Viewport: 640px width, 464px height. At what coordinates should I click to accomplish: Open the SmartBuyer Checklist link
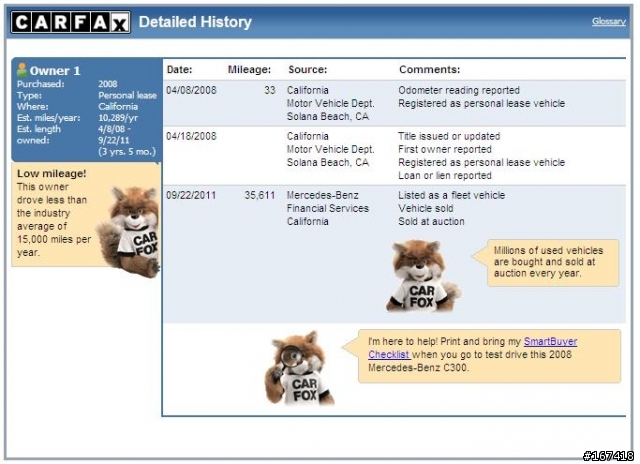tap(472, 348)
